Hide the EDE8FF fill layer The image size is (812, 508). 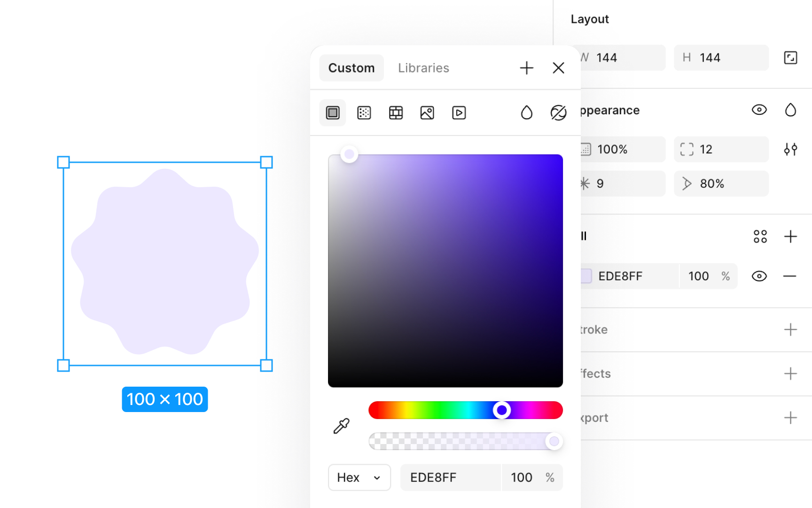(x=759, y=276)
